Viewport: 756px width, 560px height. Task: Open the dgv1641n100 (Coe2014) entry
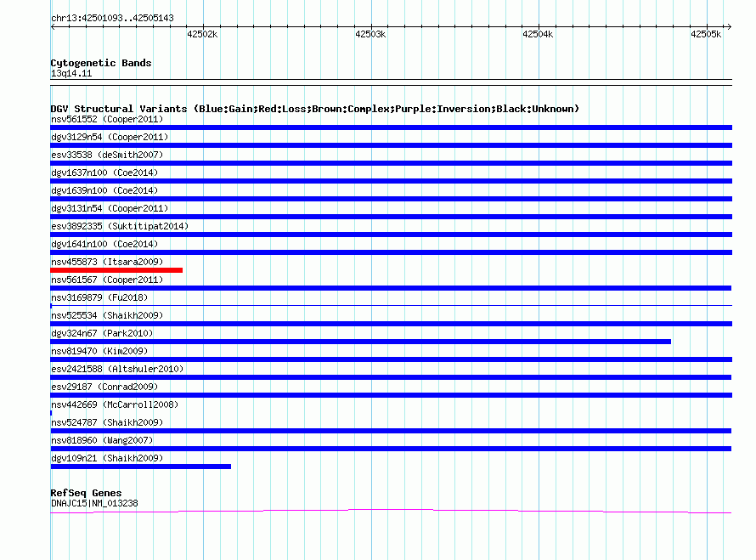[104, 244]
